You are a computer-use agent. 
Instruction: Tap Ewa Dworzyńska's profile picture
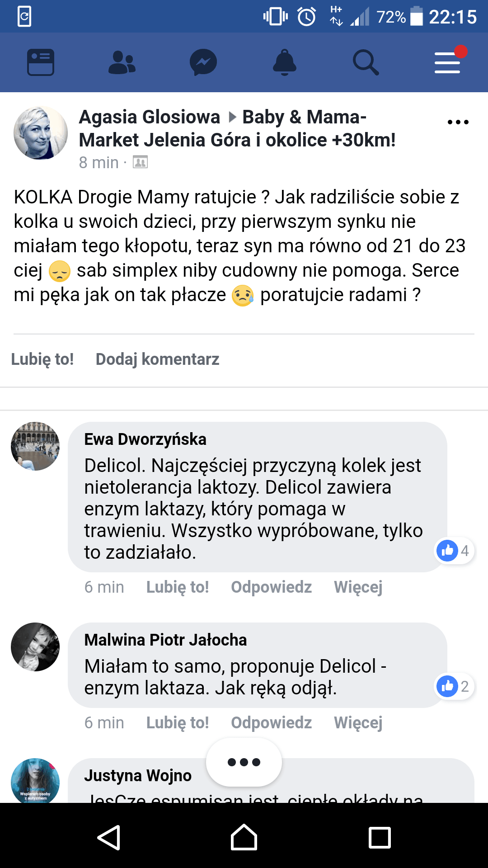[35, 446]
